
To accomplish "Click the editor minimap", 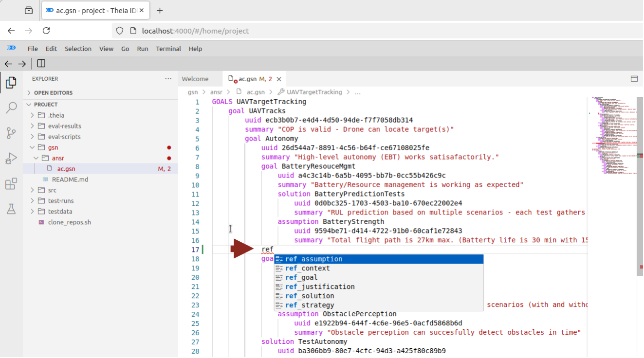I will 613,136.
